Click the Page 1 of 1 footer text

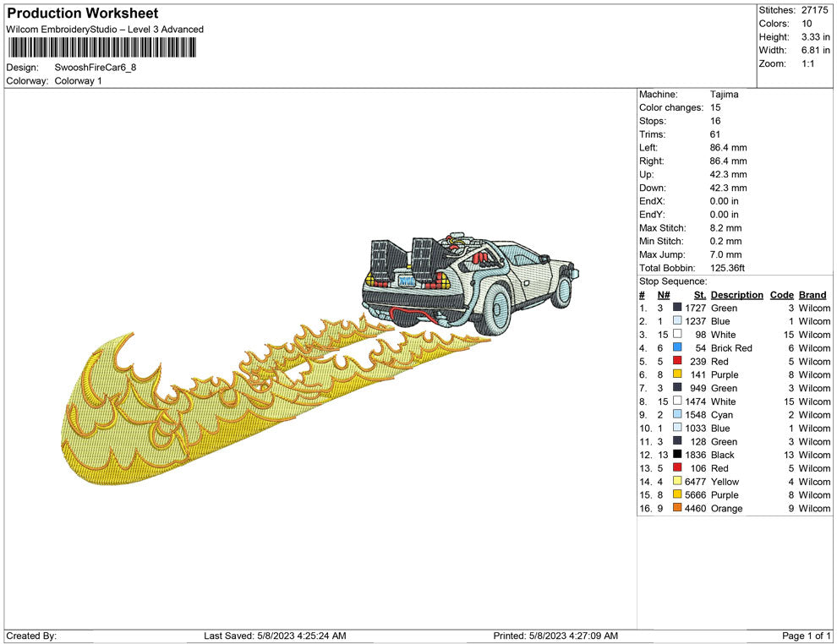coord(807,636)
